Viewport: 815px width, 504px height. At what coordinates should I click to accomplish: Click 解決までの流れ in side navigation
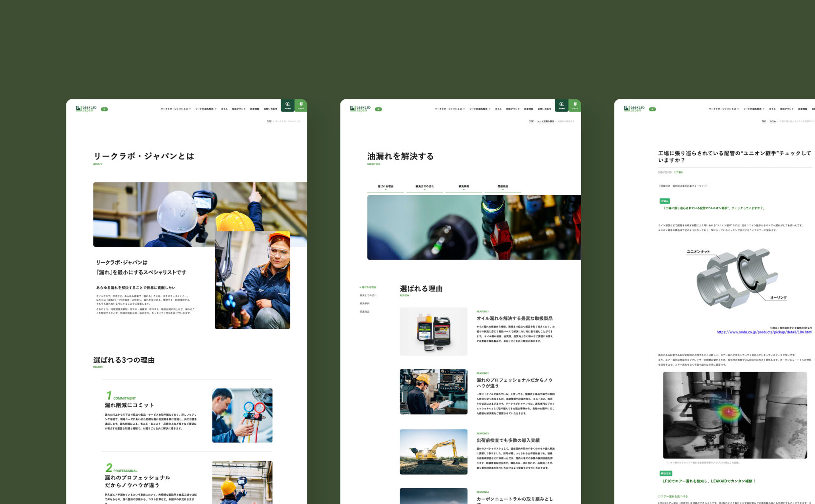click(368, 295)
